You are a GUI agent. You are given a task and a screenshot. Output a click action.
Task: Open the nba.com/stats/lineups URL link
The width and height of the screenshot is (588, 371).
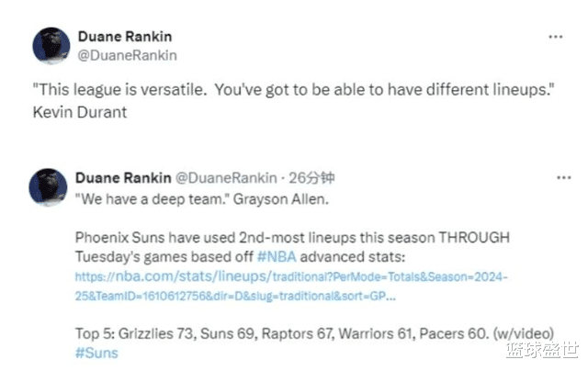[291, 276]
